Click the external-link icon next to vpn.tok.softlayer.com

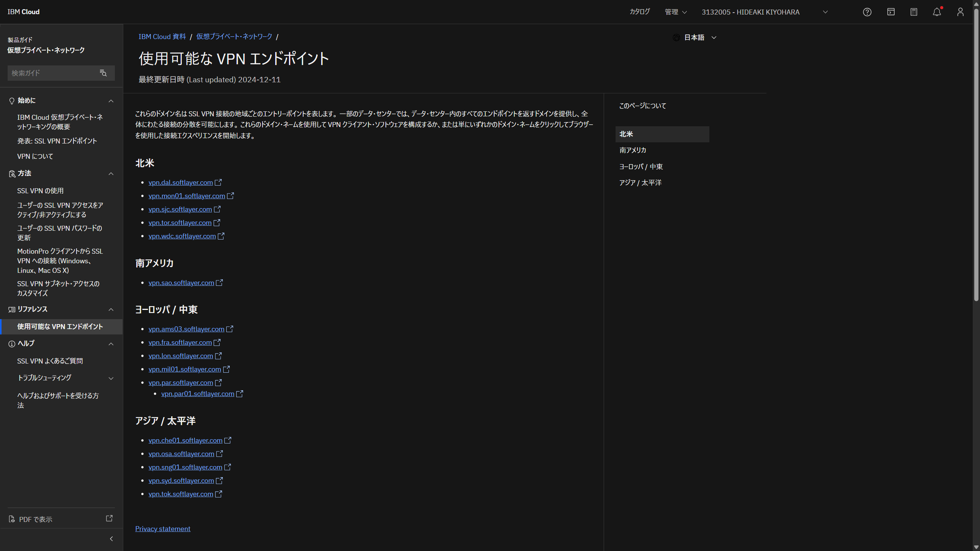click(219, 494)
